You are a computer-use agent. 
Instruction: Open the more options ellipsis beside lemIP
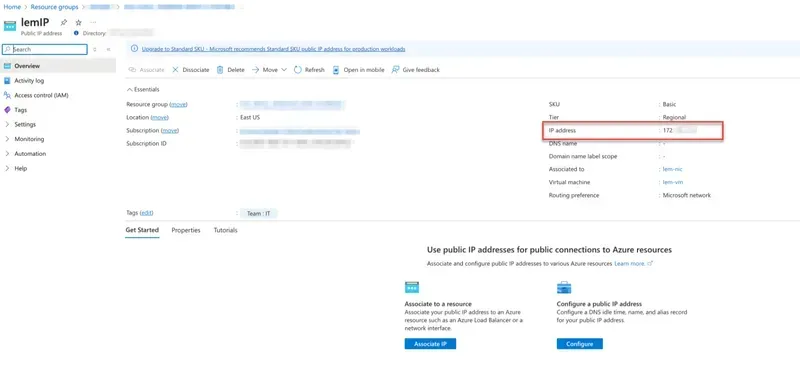pyautogui.click(x=93, y=22)
